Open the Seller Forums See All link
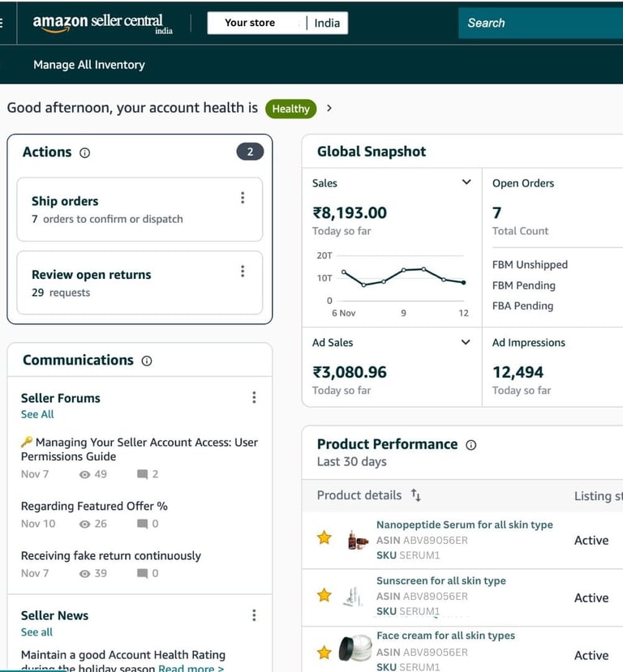This screenshot has width=623, height=672. click(x=37, y=414)
